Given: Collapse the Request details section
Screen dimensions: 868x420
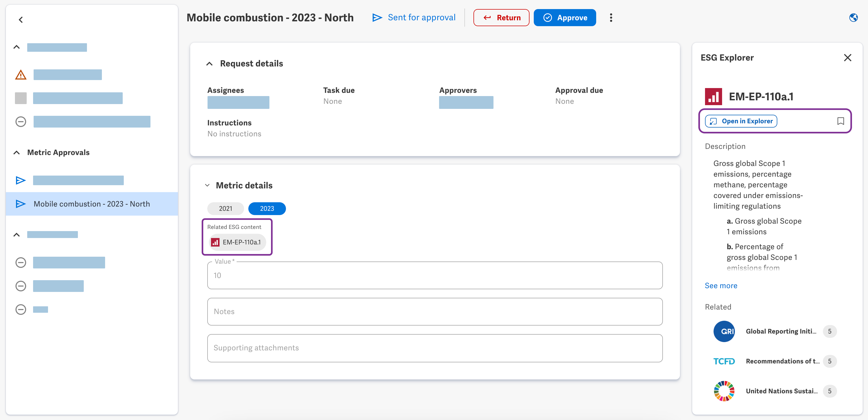Looking at the screenshot, I should coord(209,63).
